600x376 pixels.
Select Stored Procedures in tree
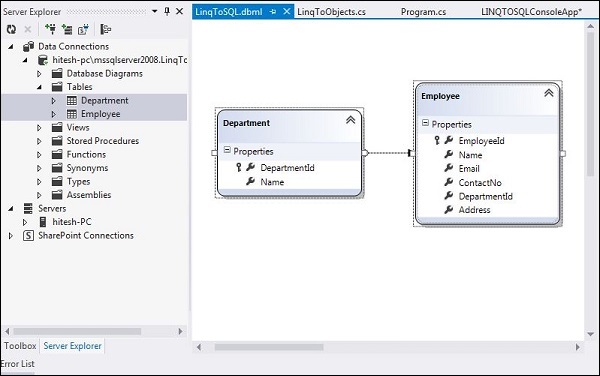coord(103,141)
